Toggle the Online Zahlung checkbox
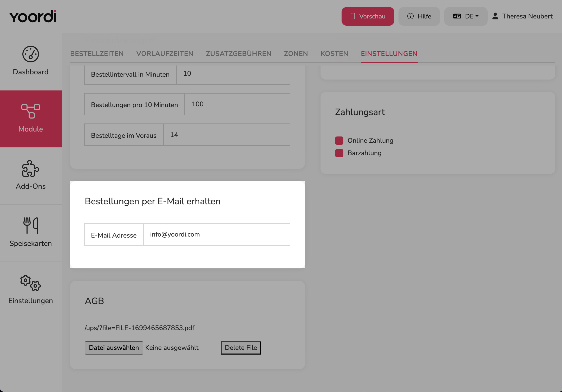This screenshot has width=562, height=392. click(x=339, y=141)
